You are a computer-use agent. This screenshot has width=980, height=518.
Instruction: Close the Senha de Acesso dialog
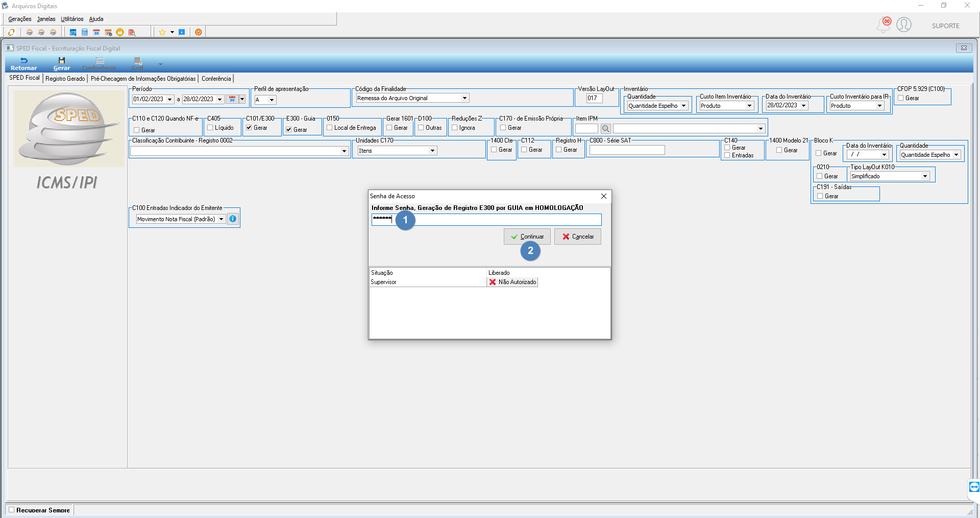point(604,196)
